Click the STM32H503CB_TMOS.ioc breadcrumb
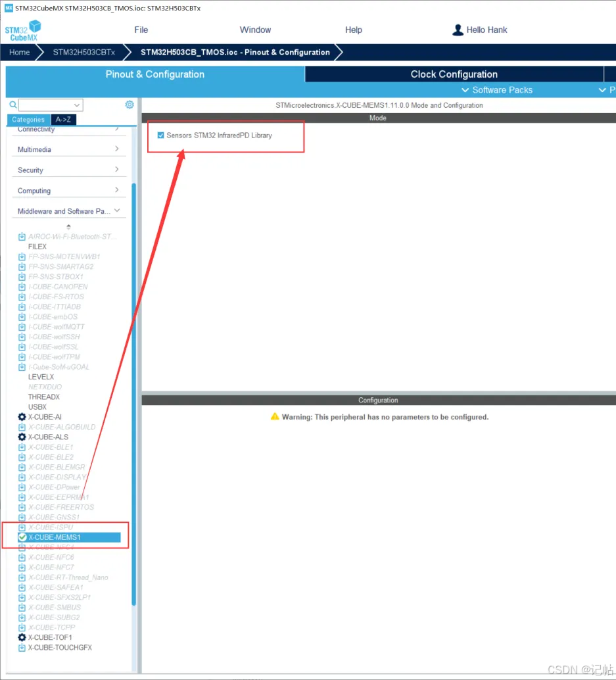The width and height of the screenshot is (616, 680). [x=235, y=52]
